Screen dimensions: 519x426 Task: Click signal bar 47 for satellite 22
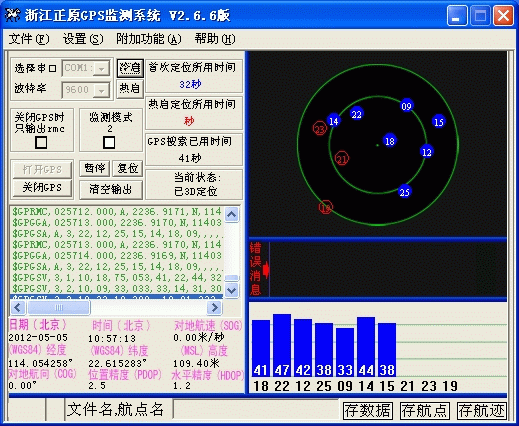[x=282, y=345]
